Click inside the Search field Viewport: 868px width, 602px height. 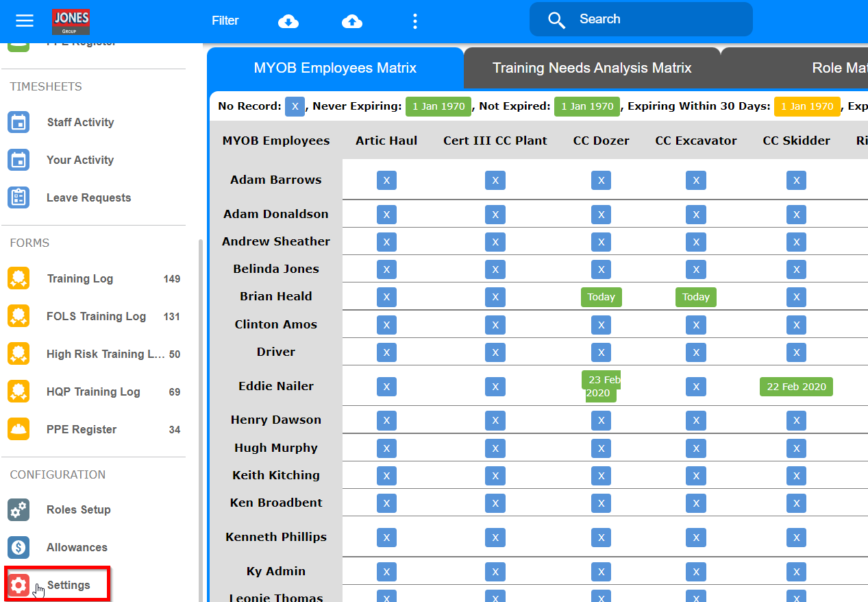641,19
